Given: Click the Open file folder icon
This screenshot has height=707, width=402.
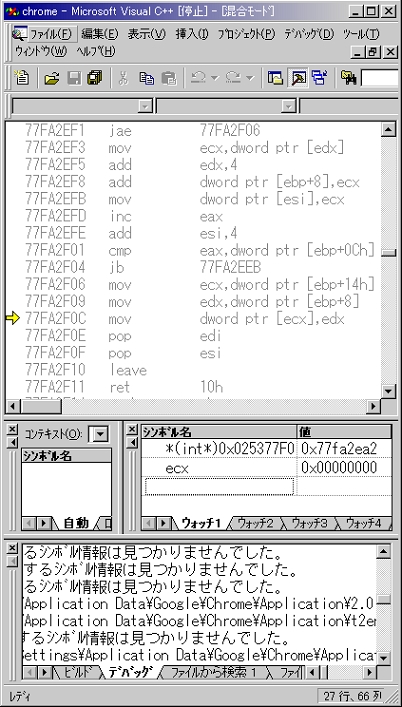Looking at the screenshot, I should click(52, 78).
